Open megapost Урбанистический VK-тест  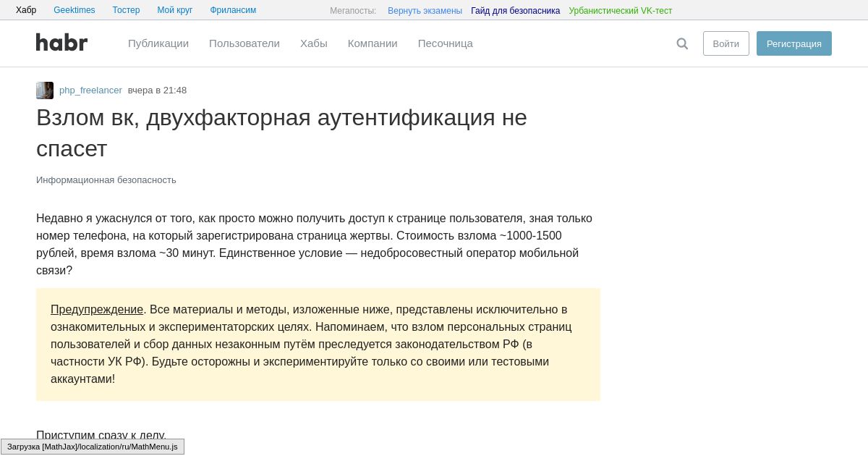click(x=621, y=11)
